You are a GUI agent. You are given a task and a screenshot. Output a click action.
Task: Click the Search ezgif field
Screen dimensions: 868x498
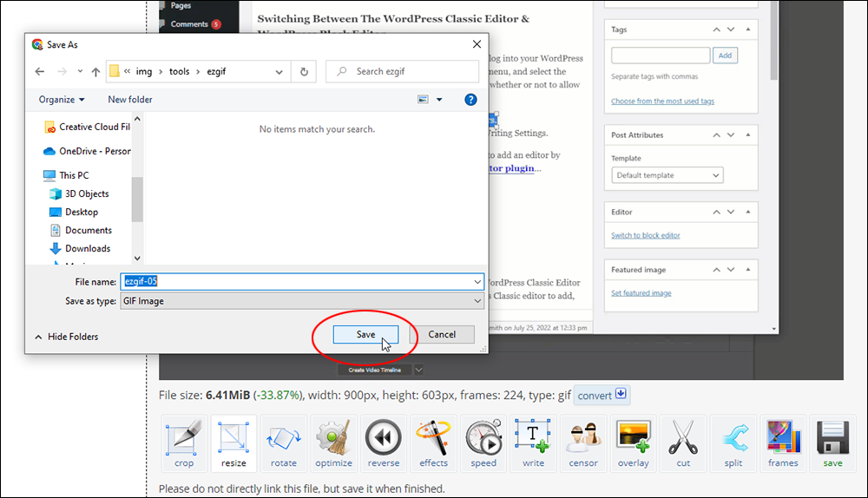(x=403, y=71)
